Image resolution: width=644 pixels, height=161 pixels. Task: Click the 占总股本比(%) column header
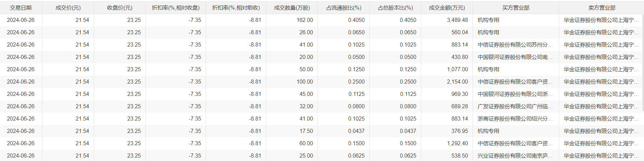pos(395,8)
